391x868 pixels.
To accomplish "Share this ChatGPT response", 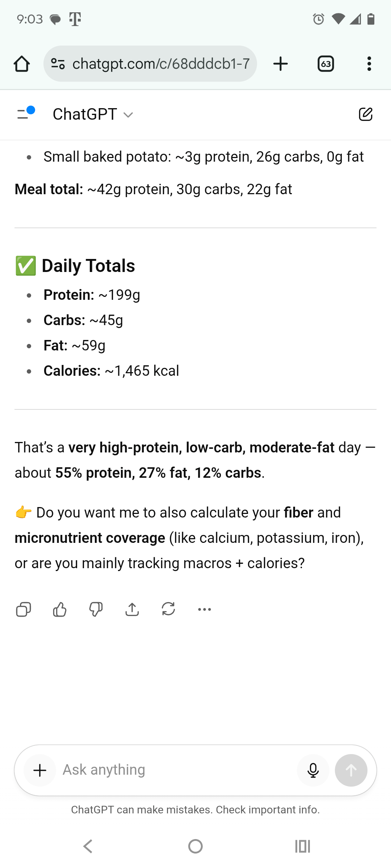I will coord(132,609).
